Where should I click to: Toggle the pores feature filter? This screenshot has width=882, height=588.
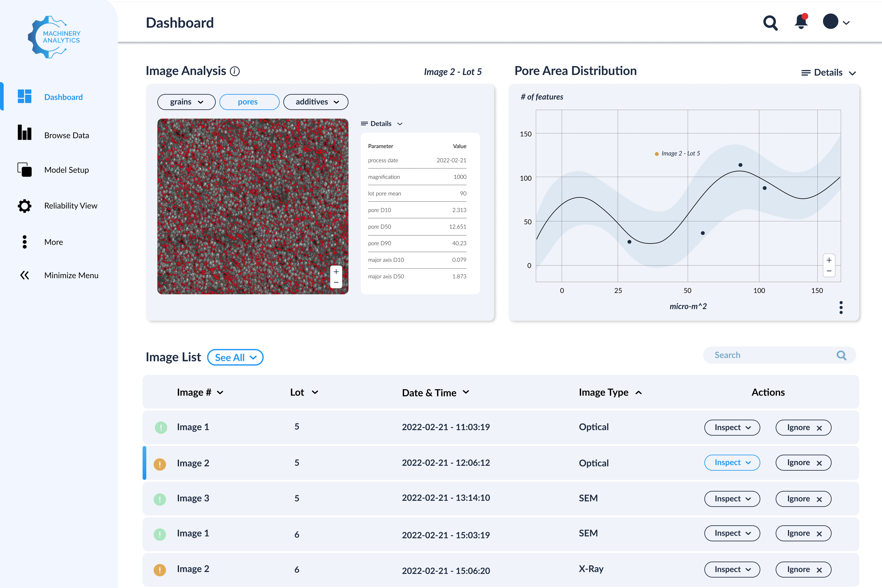[x=249, y=102]
